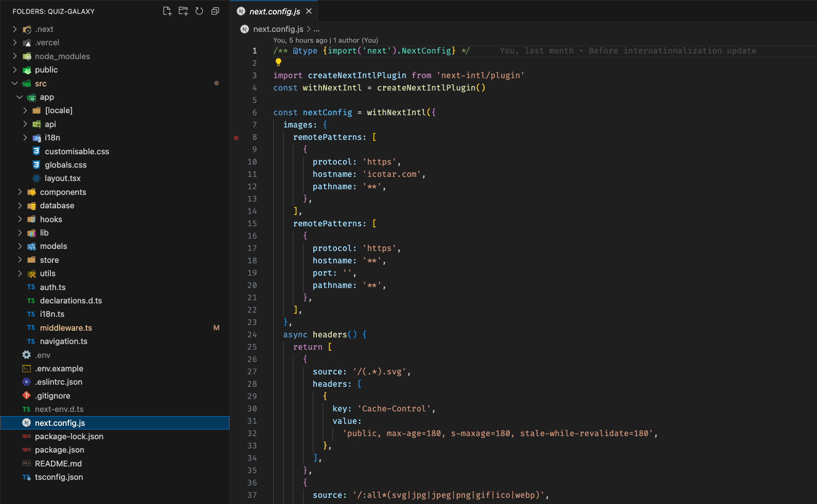Click the max-age cache value string on line 32
The height and width of the screenshot is (504, 817).
coord(498,434)
